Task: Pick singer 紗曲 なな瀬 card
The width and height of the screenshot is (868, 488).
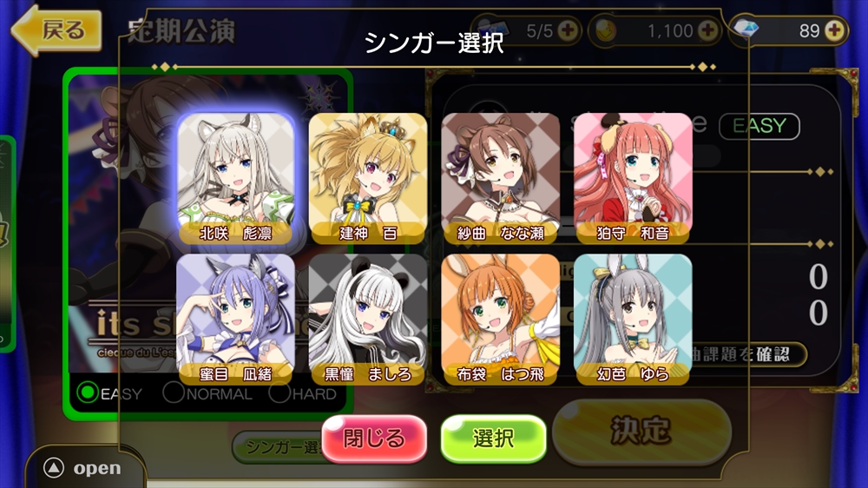Action: 500,178
